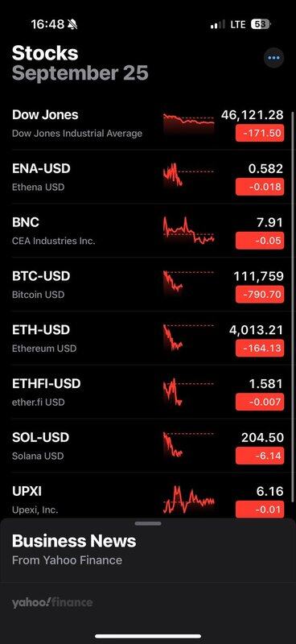Image resolution: width=296 pixels, height=644 pixels.
Task: Tap the silent mode bell icon
Action: tap(72, 25)
